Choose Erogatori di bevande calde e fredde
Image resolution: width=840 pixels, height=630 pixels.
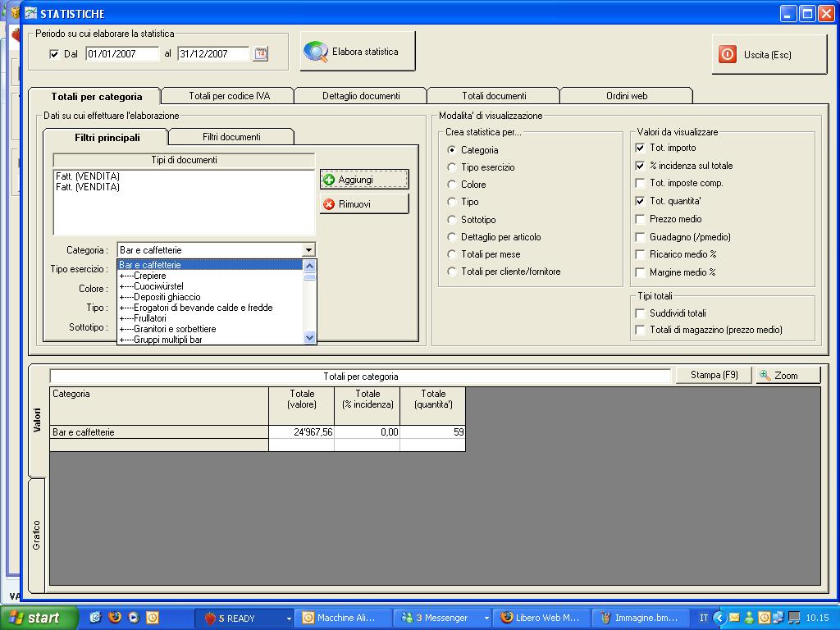pos(210,308)
